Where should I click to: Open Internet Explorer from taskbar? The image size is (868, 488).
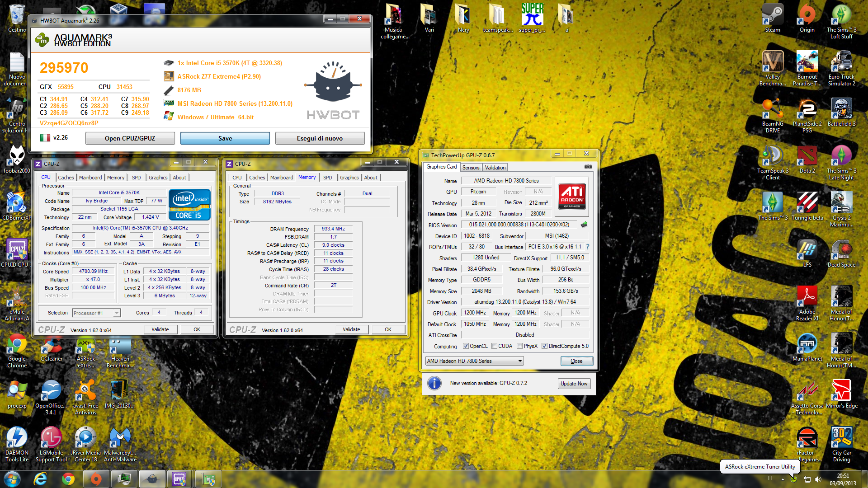pos(40,479)
